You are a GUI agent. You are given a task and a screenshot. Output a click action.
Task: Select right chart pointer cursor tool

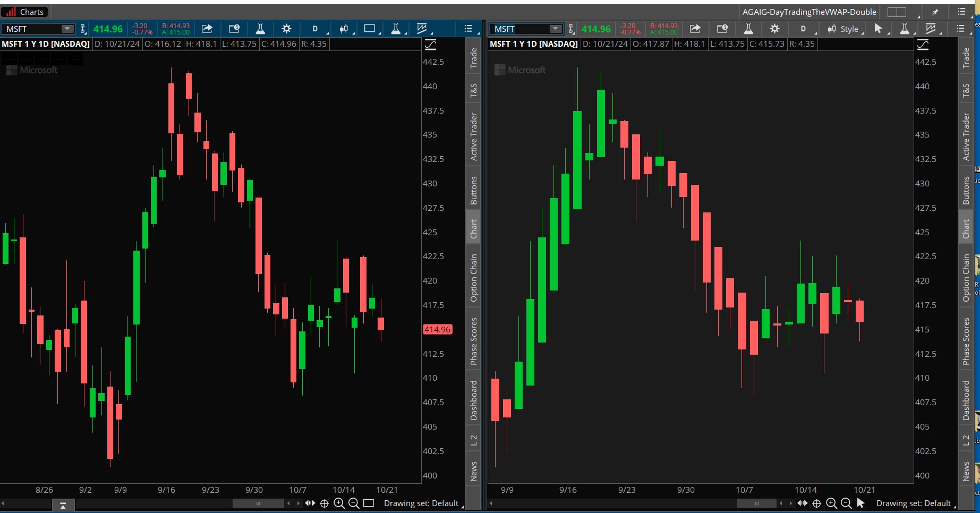(879, 29)
